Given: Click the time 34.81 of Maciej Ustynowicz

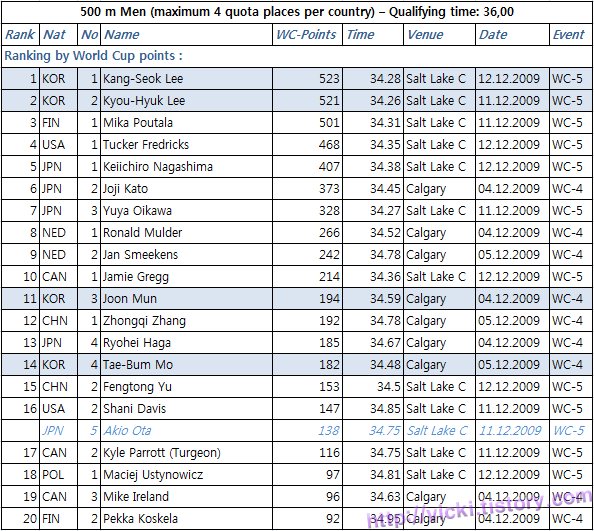Looking at the screenshot, I should pyautogui.click(x=385, y=474).
